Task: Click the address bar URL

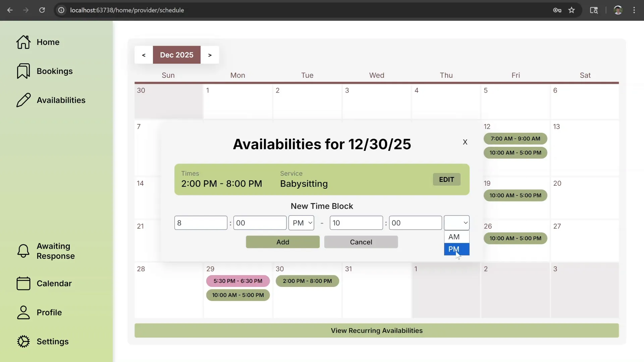Action: click(127, 10)
